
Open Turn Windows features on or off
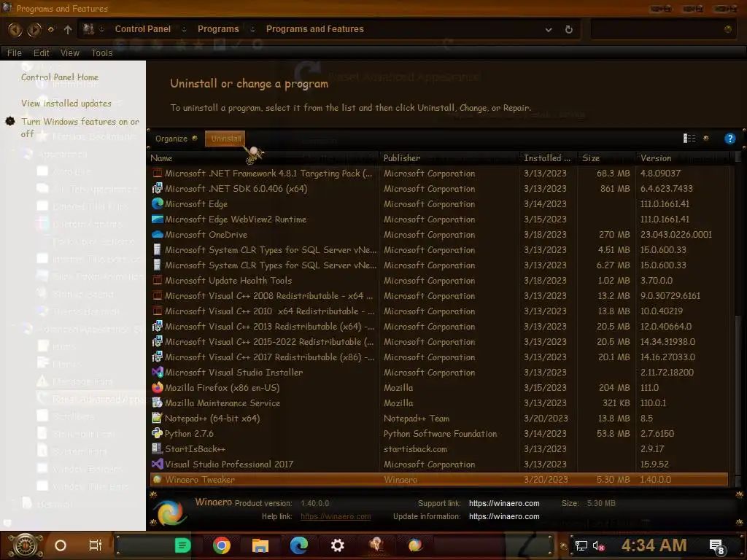pos(80,128)
